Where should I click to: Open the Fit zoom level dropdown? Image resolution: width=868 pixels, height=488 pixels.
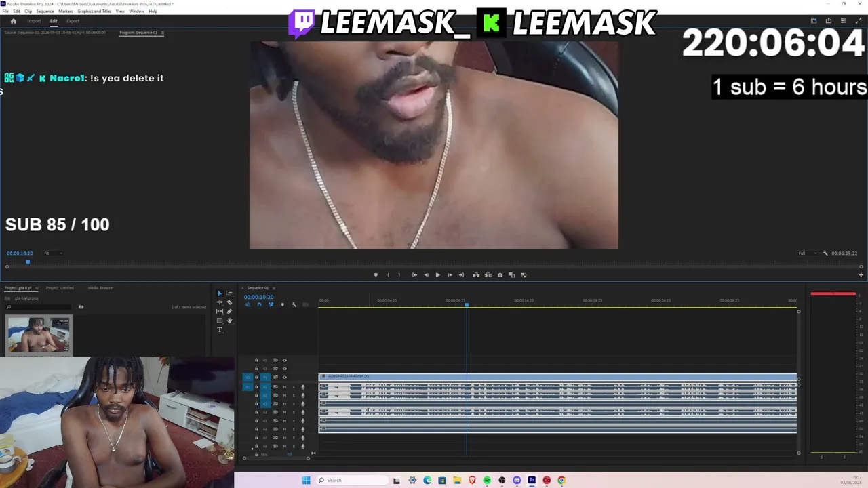click(x=53, y=253)
